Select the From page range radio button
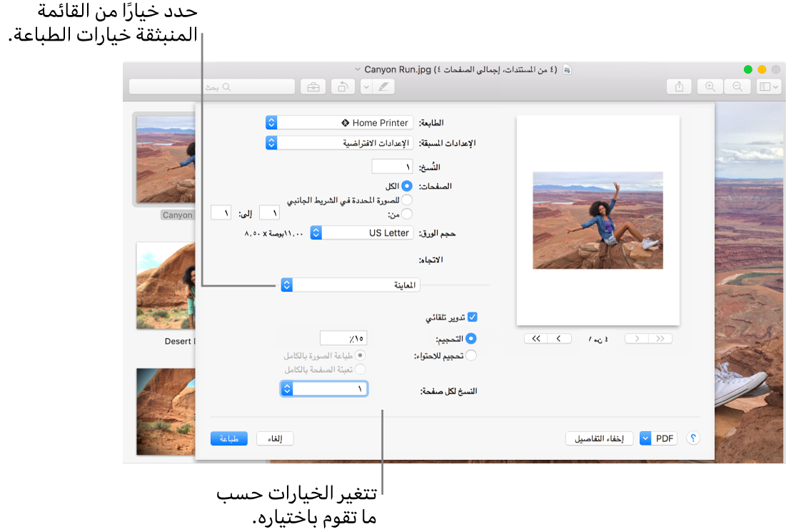This screenshot has height=532, width=786. [x=406, y=214]
